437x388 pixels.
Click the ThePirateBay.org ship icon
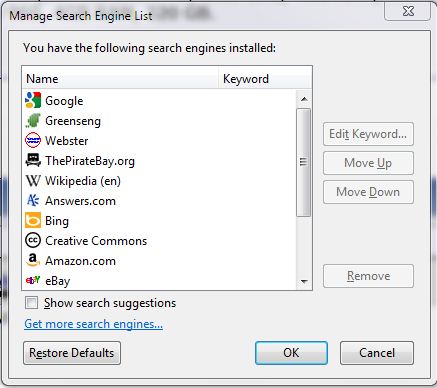click(33, 160)
